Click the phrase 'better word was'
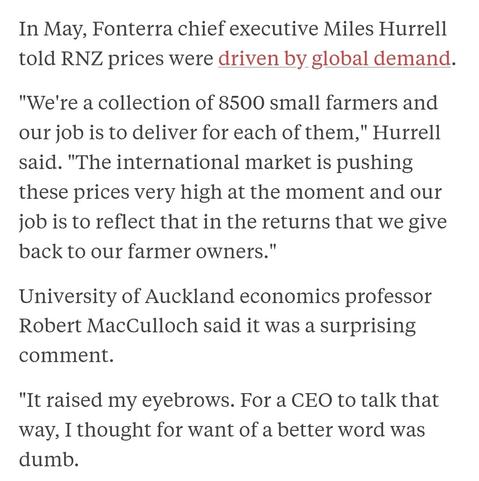This screenshot has width=479, height=481. tap(351, 430)
